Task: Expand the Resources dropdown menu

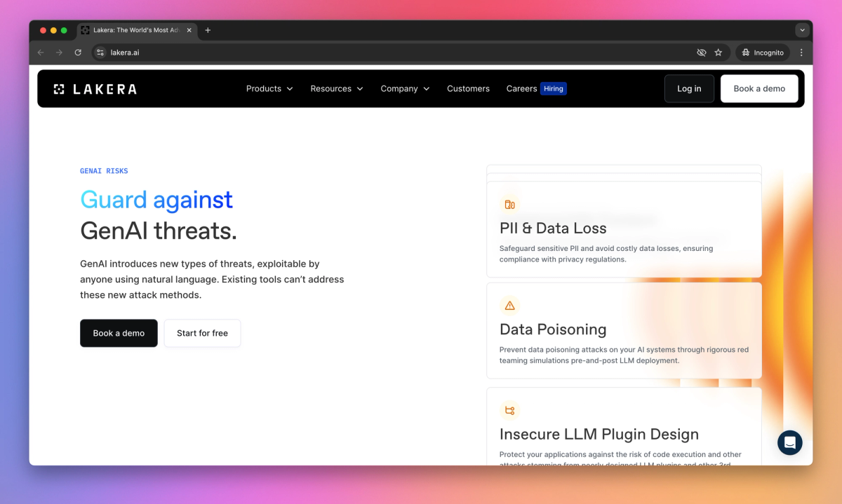Action: 337,89
